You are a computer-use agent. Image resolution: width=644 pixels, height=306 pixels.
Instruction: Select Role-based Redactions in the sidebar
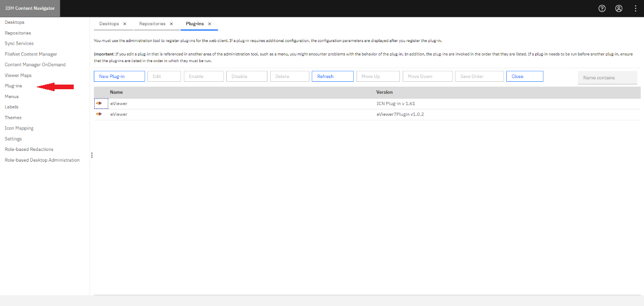pos(29,149)
